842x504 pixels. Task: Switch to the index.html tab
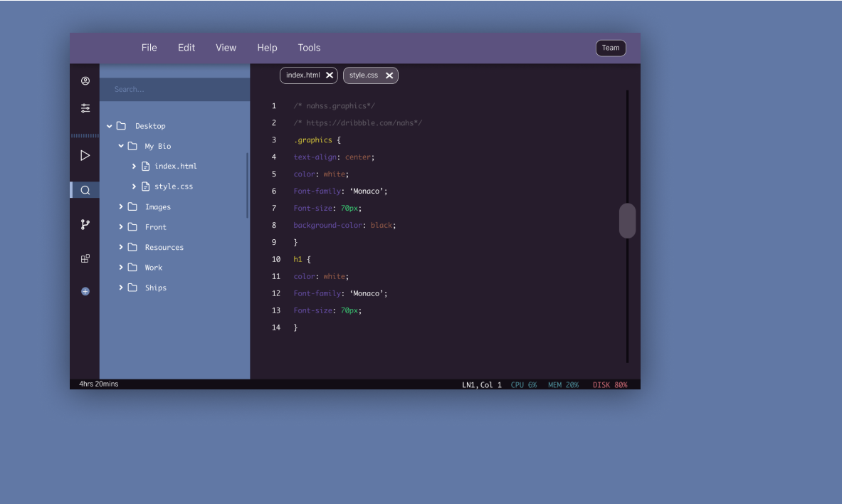pyautogui.click(x=302, y=75)
